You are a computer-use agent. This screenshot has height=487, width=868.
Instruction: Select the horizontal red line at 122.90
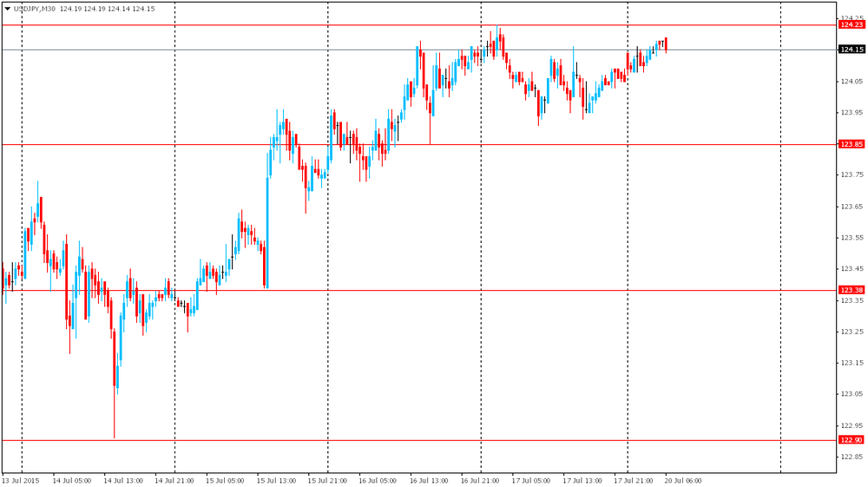point(419,440)
